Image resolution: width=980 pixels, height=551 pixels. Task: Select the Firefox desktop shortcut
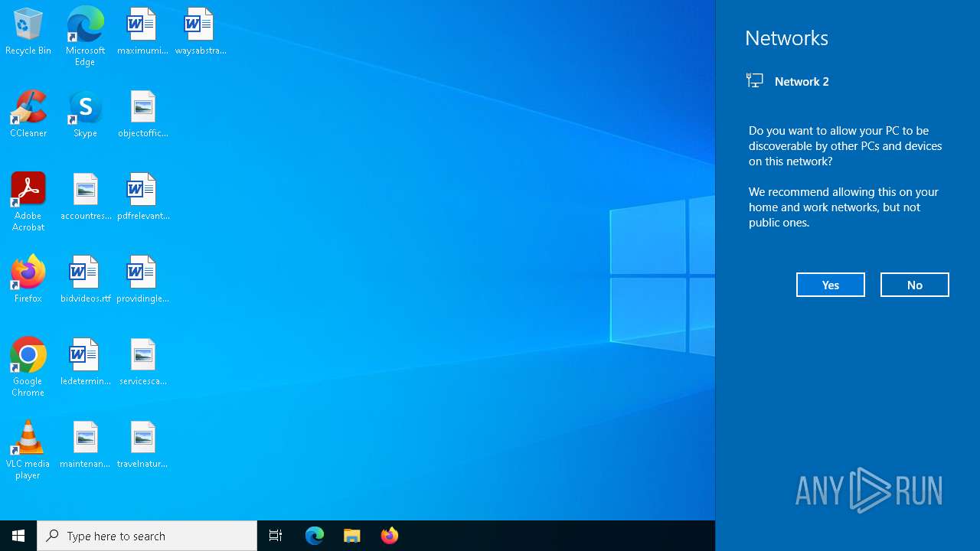tap(28, 279)
